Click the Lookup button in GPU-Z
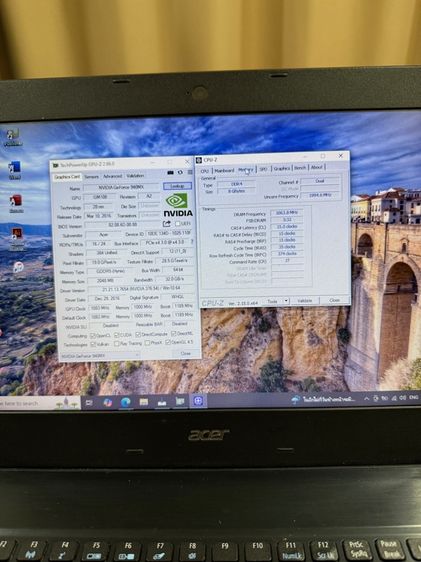Screen dimensions: 421x562 177,186
